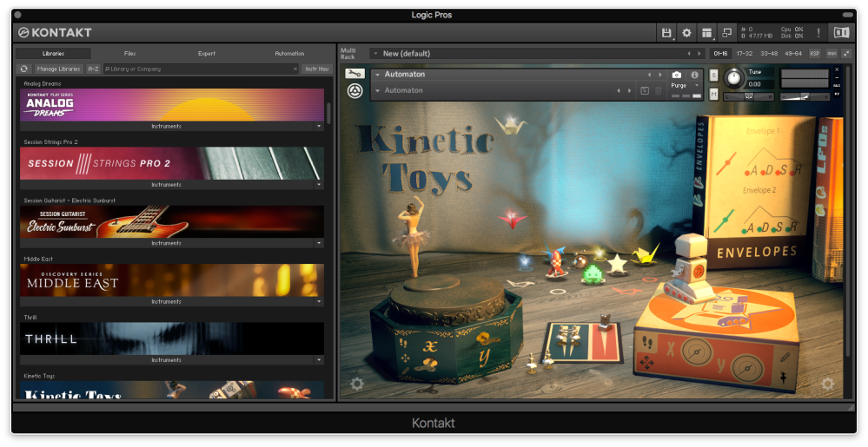Show instrument info with the i icon
This screenshot has height=447, width=868.
point(694,76)
